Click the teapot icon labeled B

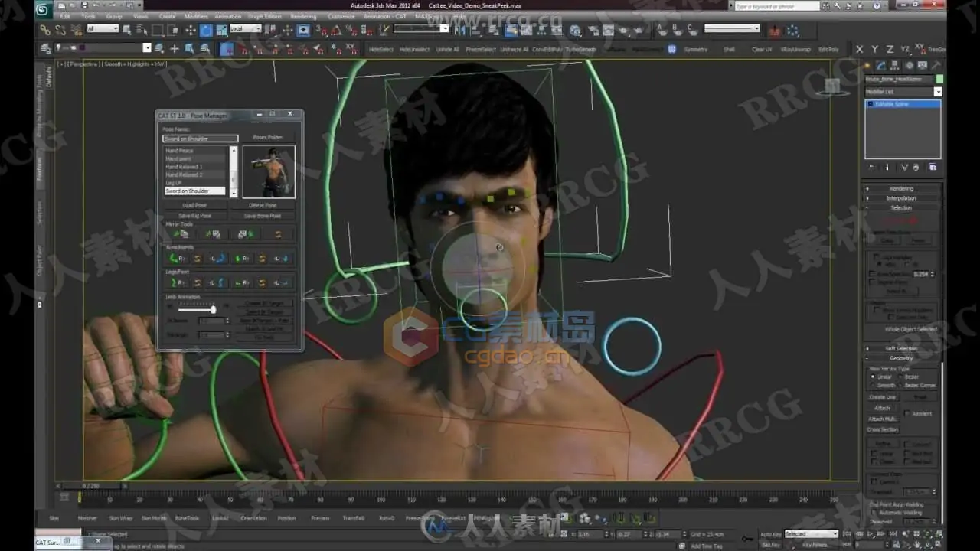pos(676,30)
